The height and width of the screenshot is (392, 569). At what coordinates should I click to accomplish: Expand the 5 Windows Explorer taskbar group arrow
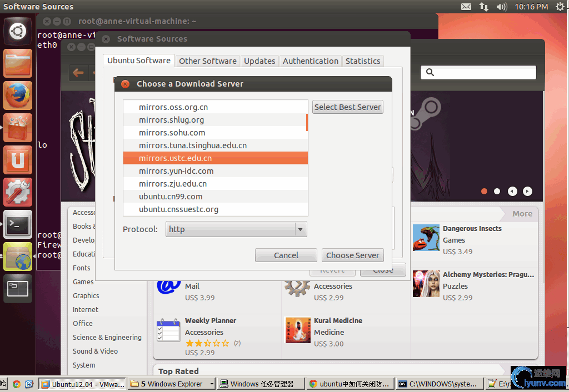tap(212, 384)
